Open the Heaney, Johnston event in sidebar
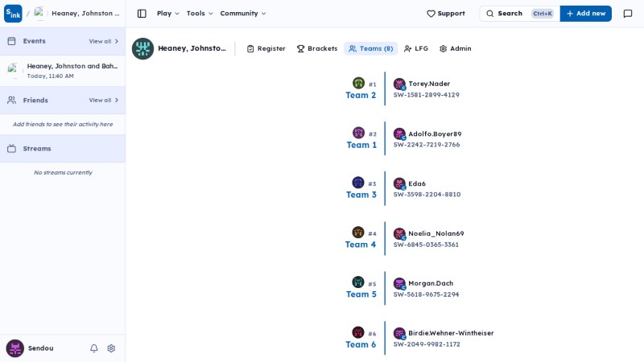The height and width of the screenshot is (362, 644). [x=63, y=71]
